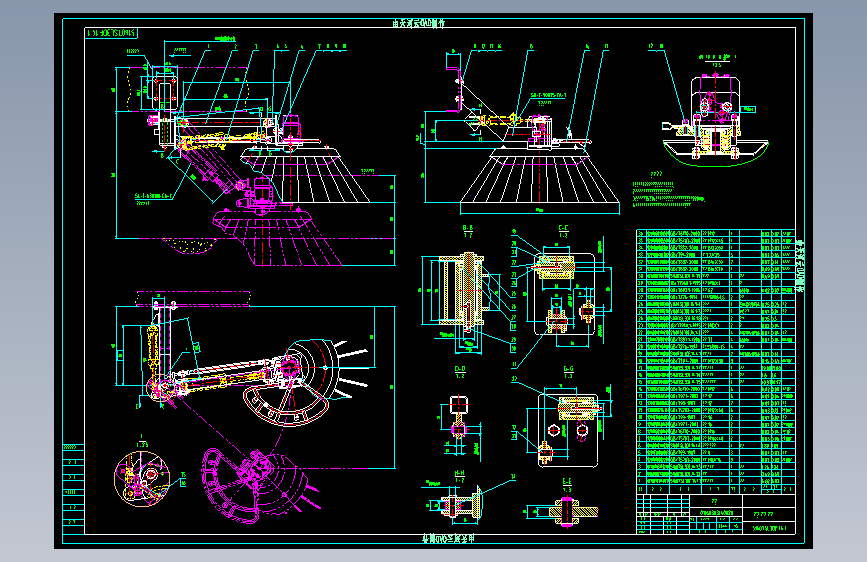Screen dimensions: 867x562
Task: Click the parts list table
Action: [x=715, y=362]
